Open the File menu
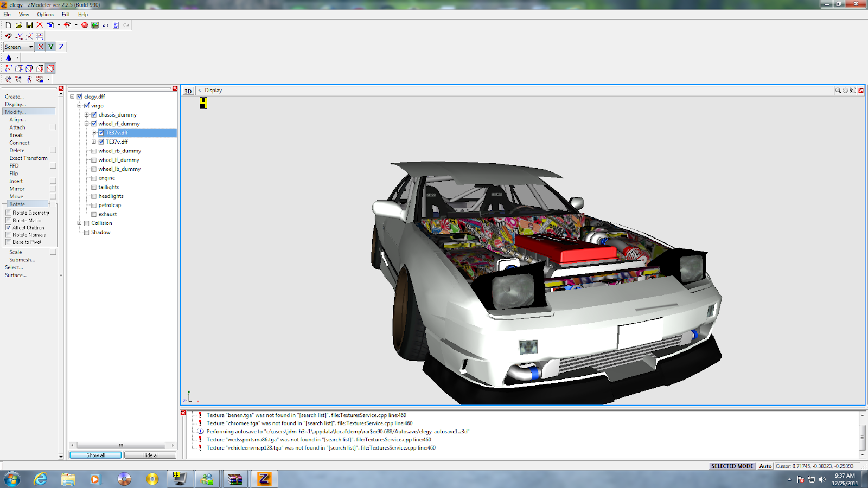868x488 pixels. [7, 15]
